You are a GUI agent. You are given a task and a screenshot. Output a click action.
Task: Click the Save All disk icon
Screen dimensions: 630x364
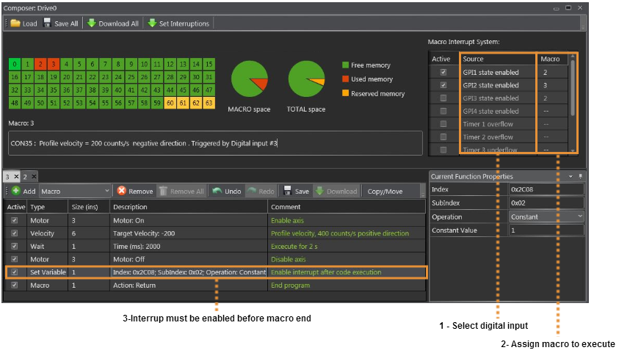point(48,23)
